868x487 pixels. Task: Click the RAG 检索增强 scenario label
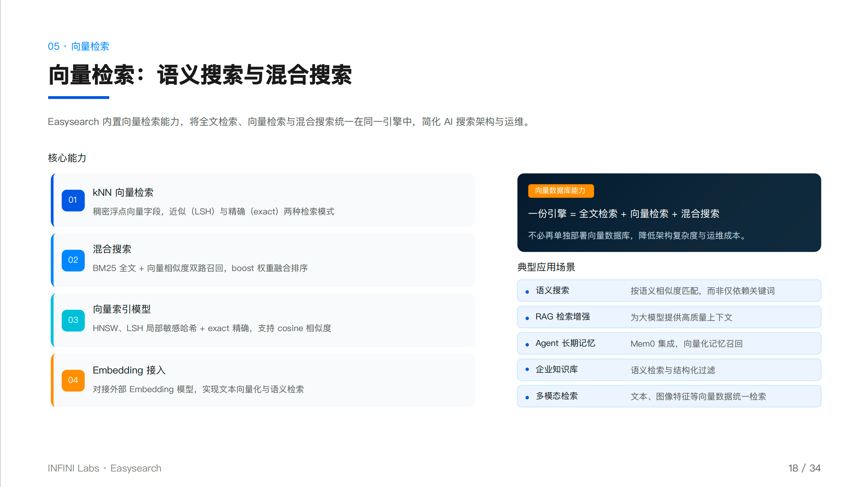[x=563, y=317]
